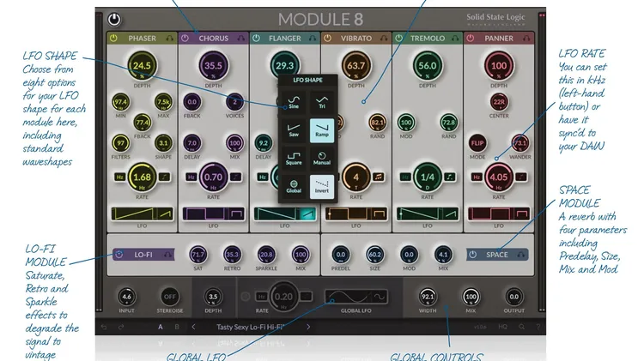Switch to preset slot A
Screen dimensions: 644x361
(161, 327)
